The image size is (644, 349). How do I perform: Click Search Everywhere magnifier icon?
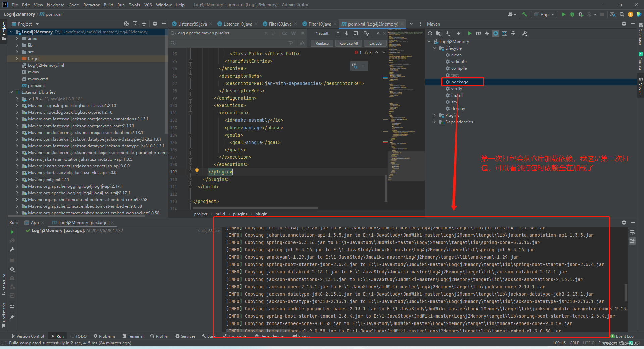[x=622, y=14]
